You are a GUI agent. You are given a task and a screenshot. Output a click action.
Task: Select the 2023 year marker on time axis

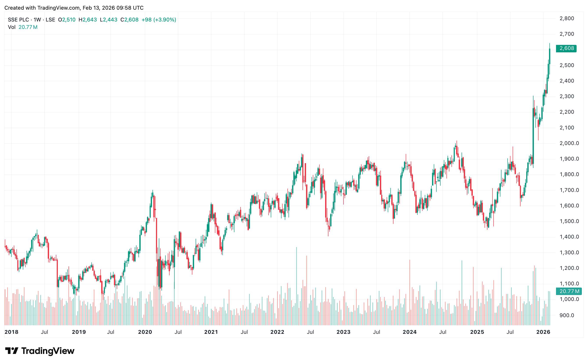(343, 332)
